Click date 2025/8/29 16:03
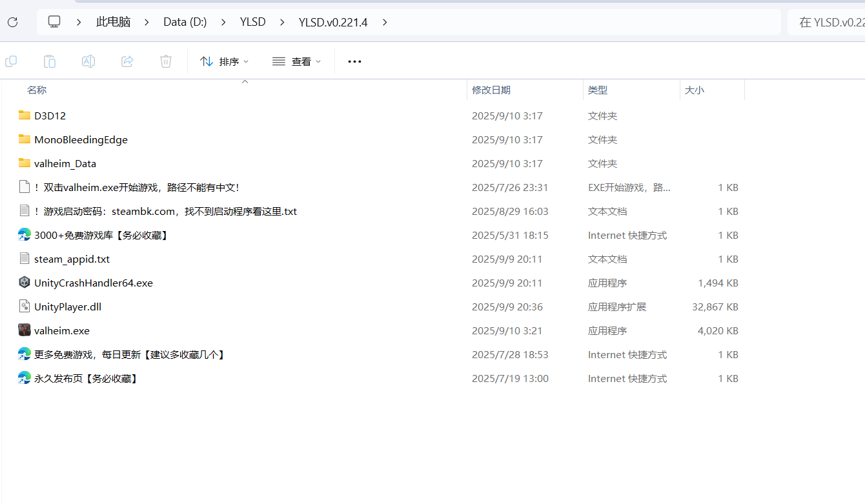The image size is (865, 504). click(510, 211)
